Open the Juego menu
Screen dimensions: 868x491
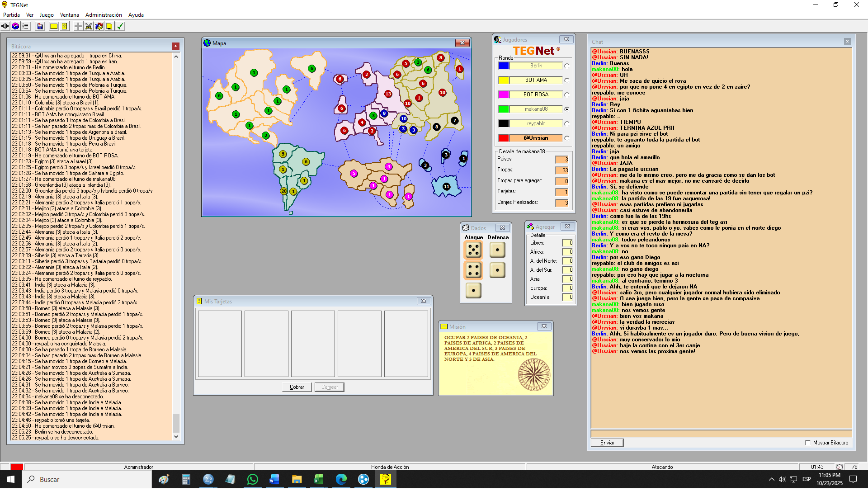pos(47,15)
